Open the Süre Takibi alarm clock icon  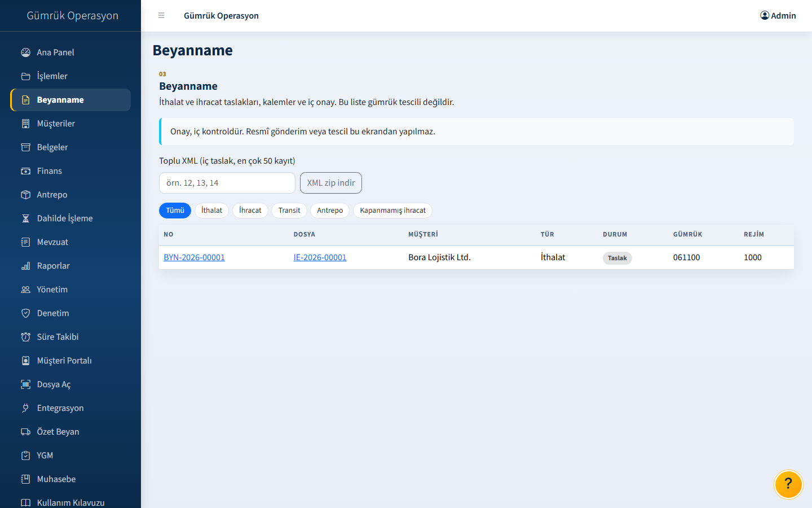pyautogui.click(x=25, y=337)
